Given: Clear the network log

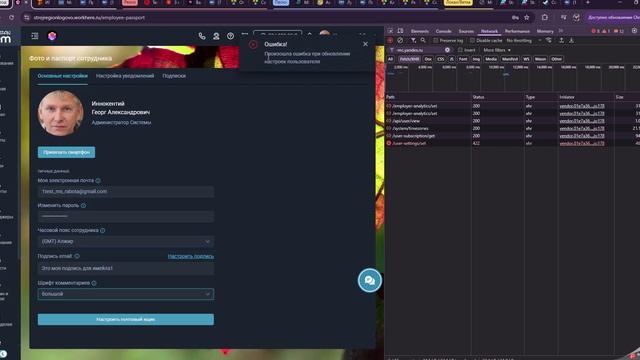Looking at the screenshot, I should click(x=400, y=40).
